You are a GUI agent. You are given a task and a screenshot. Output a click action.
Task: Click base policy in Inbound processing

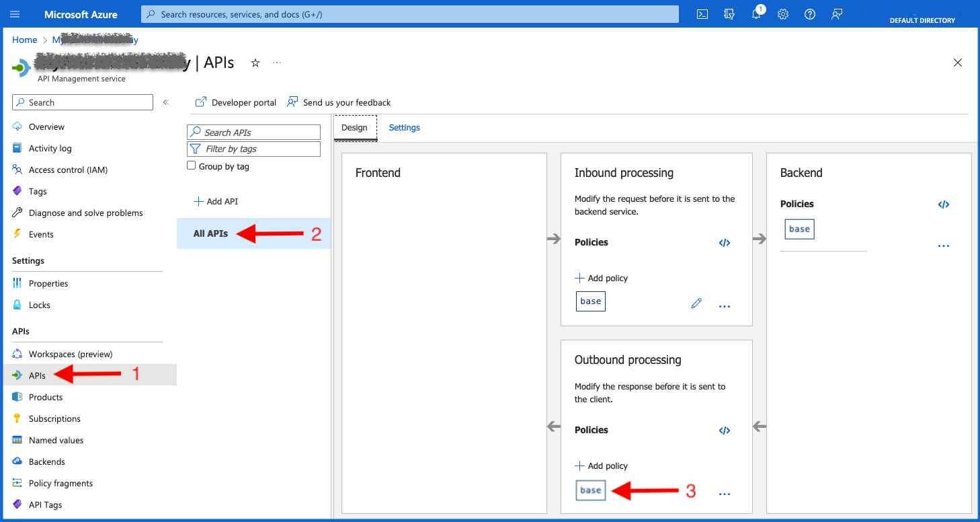591,301
